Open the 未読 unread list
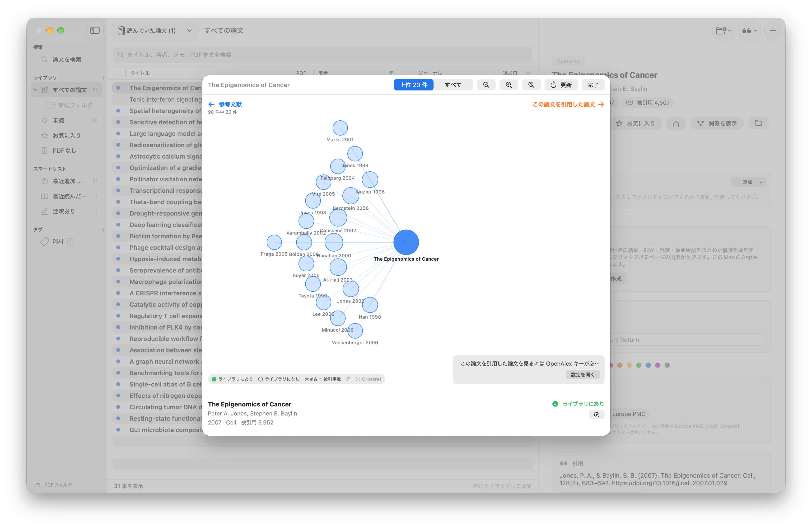Screen dimensions: 812x528 tap(58, 120)
